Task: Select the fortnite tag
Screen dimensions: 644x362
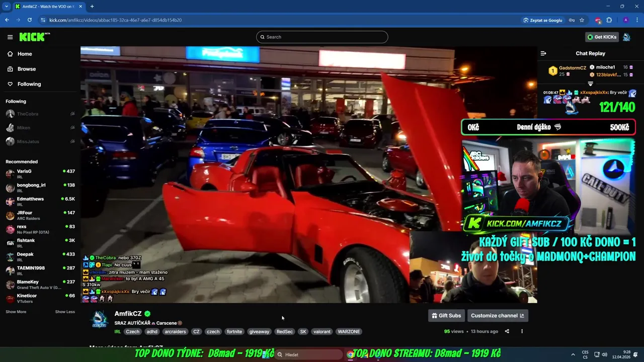Action: pos(234,332)
